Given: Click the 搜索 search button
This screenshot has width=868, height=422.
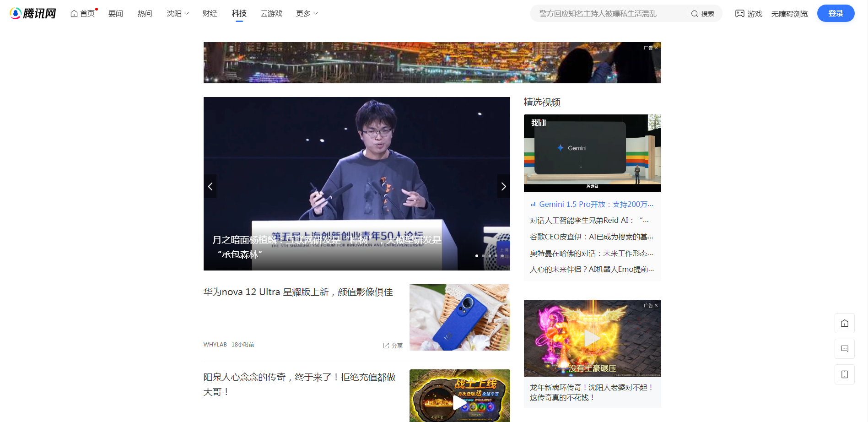Looking at the screenshot, I should tap(703, 14).
